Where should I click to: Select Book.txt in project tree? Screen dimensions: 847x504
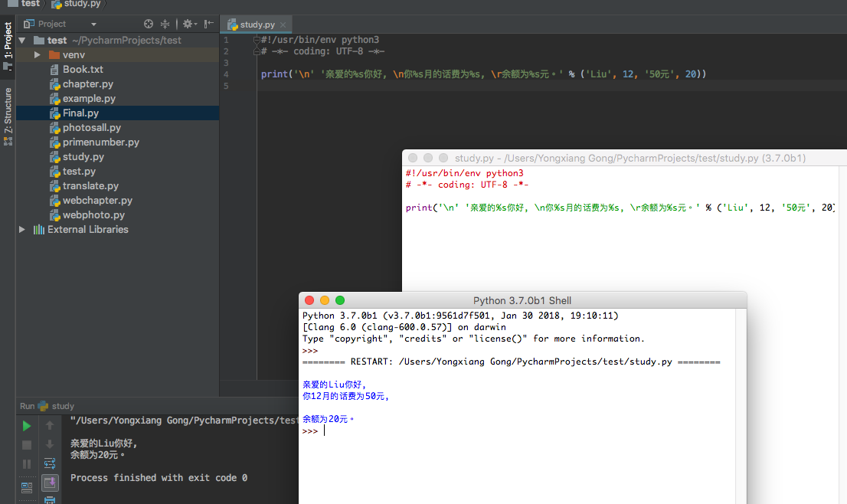(x=83, y=69)
